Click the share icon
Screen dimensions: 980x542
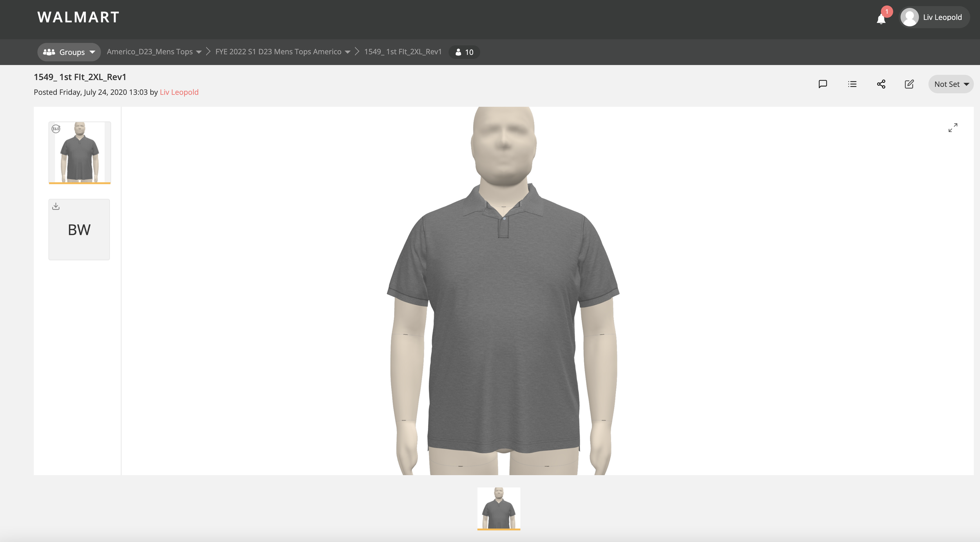point(881,84)
